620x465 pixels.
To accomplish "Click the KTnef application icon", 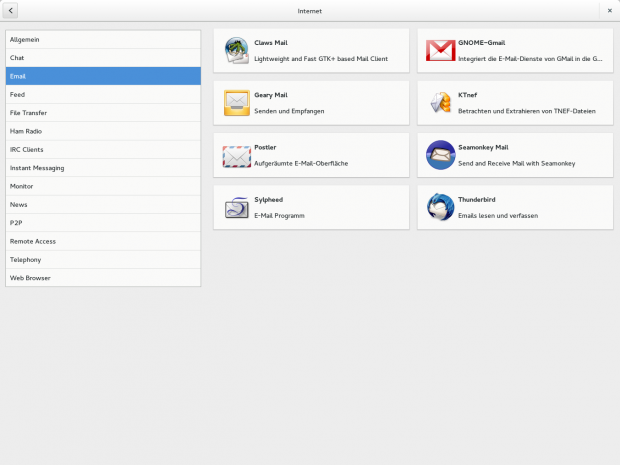I will point(441,103).
